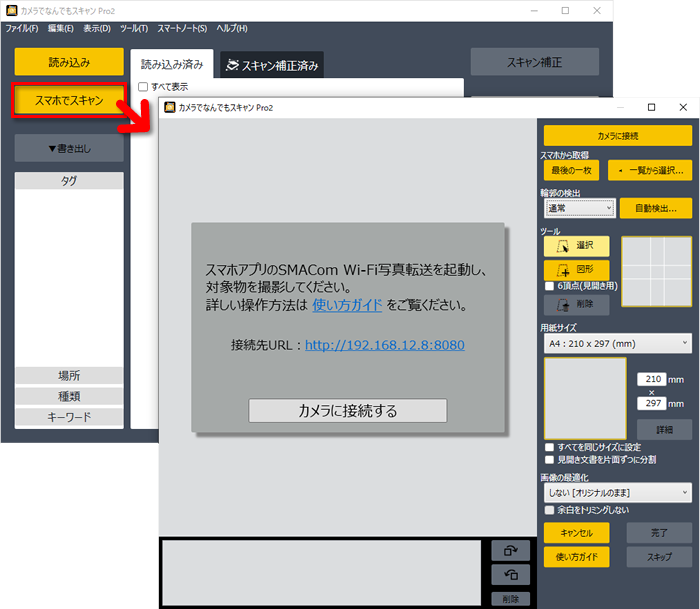Click the スキップ button
This screenshot has width=700, height=609.
click(x=659, y=557)
